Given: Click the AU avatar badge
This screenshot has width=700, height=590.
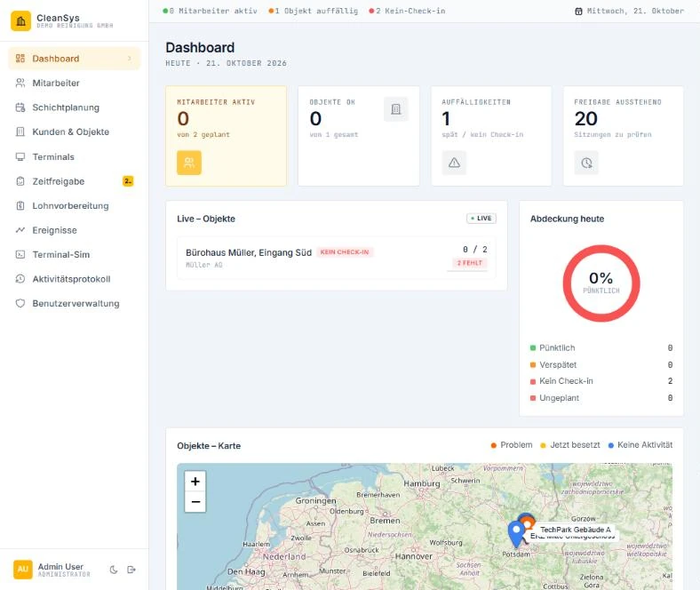Looking at the screenshot, I should (23, 570).
